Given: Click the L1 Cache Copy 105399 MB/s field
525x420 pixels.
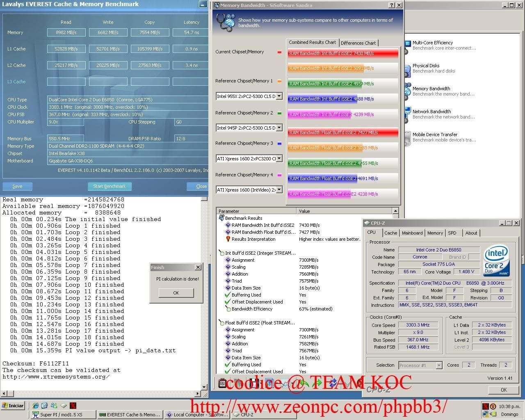Looking at the screenshot, I should [x=150, y=49].
